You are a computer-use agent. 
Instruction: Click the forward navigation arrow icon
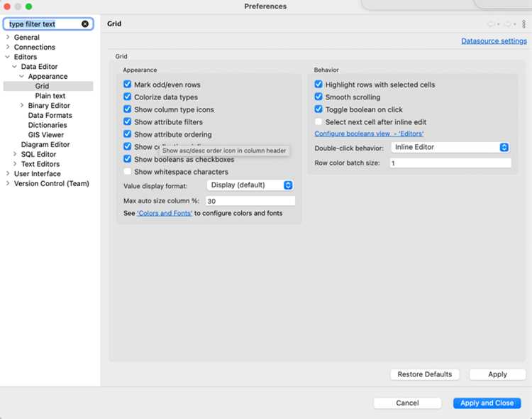coord(508,23)
